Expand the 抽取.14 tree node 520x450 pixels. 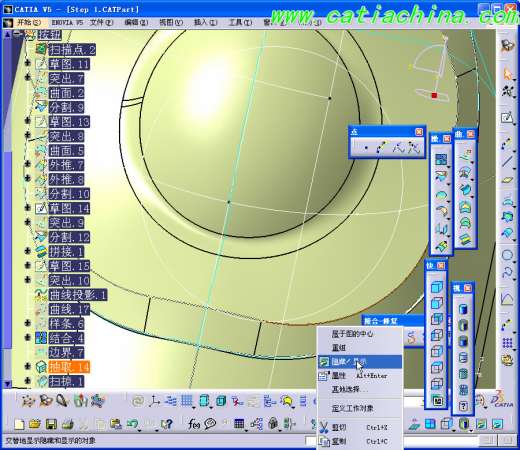pos(27,366)
